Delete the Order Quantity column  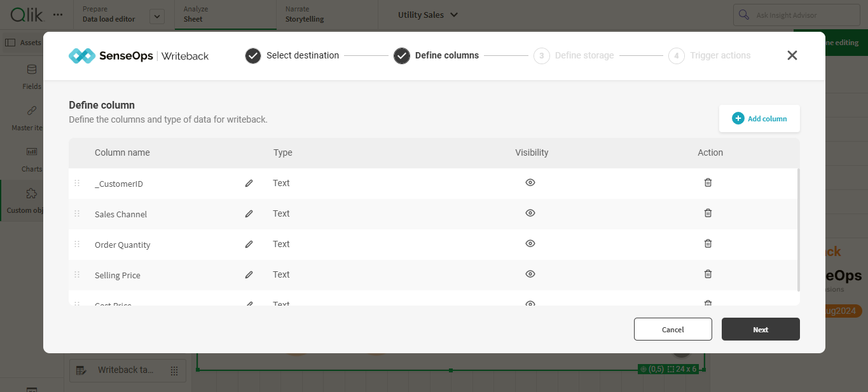pos(708,243)
